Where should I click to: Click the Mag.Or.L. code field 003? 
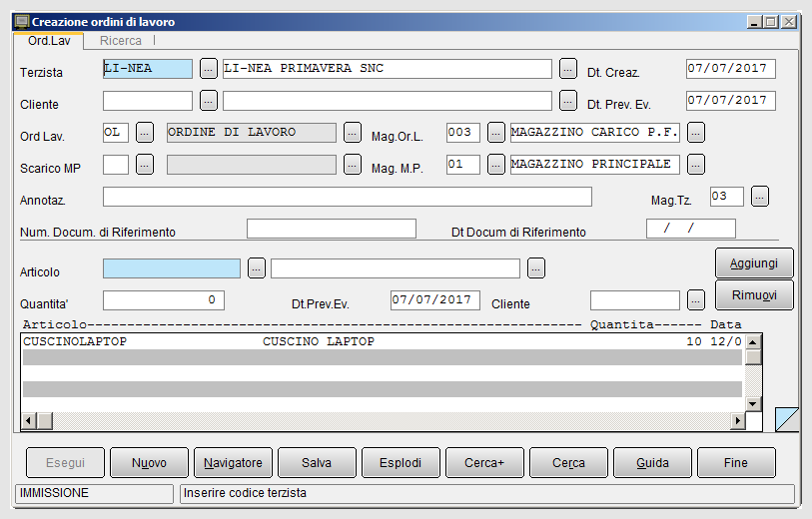pos(463,133)
